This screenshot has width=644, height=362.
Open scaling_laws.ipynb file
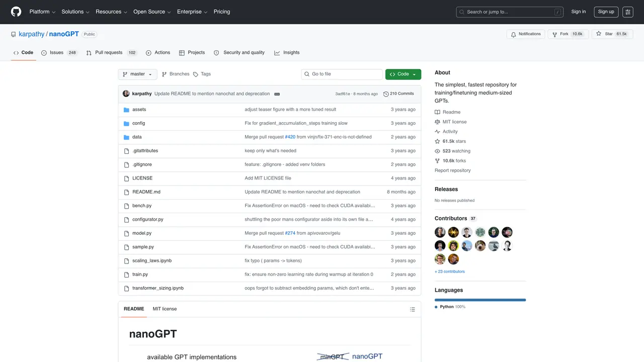[x=152, y=261]
